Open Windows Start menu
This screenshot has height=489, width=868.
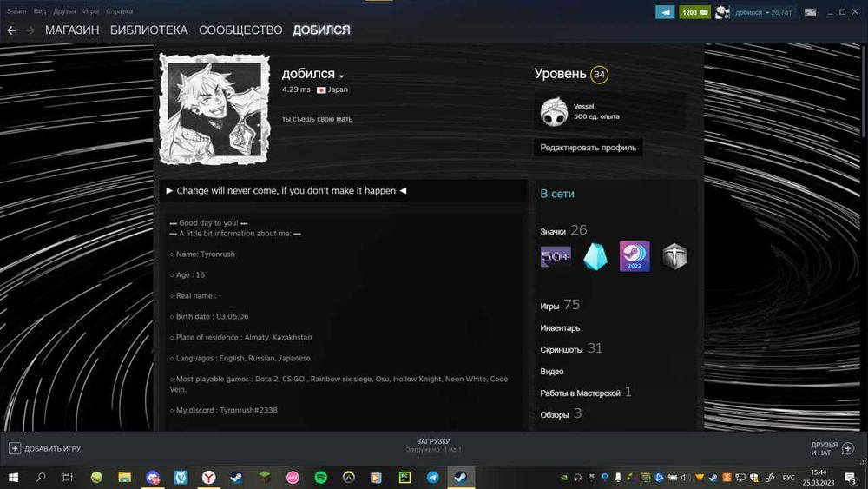click(x=13, y=478)
